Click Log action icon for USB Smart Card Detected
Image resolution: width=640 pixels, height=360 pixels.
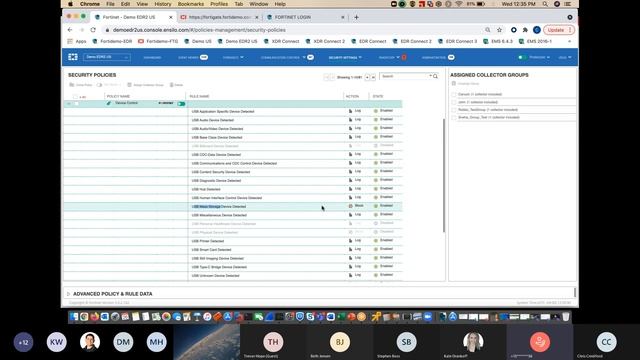point(350,249)
